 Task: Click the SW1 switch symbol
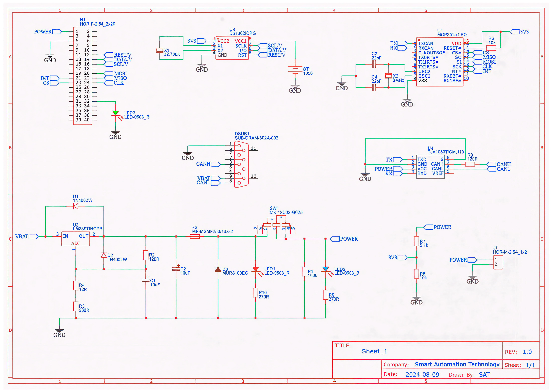pos(276,225)
